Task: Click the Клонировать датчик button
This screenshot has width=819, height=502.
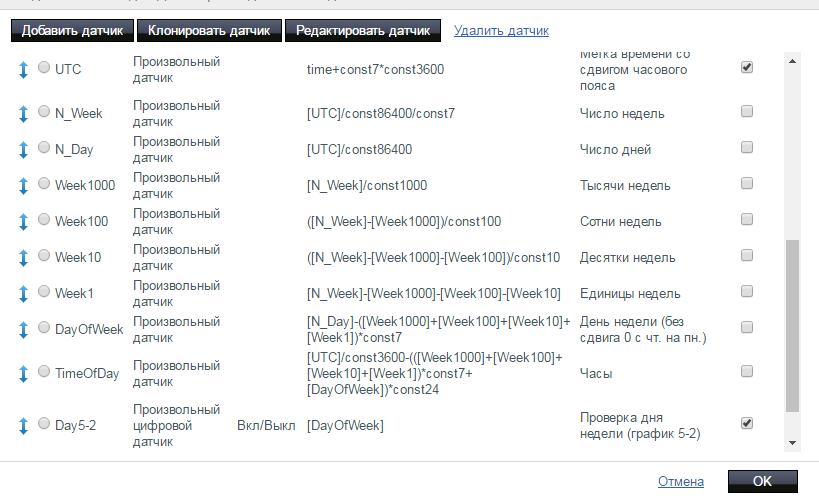Action: click(x=209, y=31)
